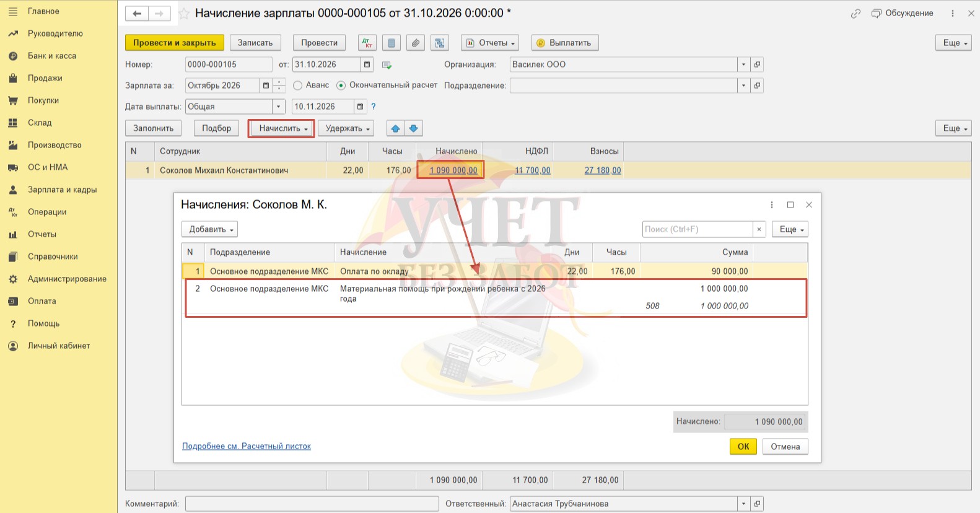
Task: Open the Банк и касса section
Action: point(52,56)
